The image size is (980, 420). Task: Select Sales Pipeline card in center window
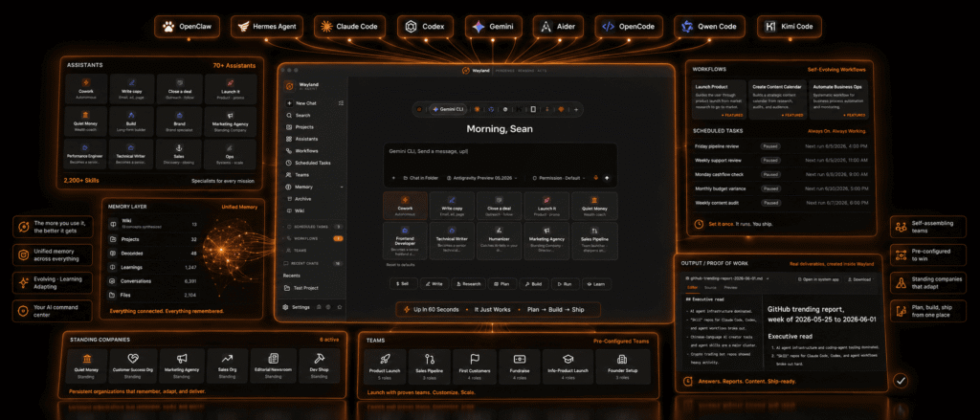[x=593, y=241]
